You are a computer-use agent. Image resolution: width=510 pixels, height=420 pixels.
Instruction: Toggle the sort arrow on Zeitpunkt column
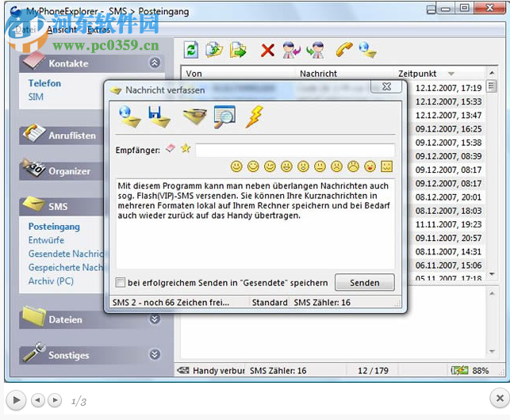[451, 74]
